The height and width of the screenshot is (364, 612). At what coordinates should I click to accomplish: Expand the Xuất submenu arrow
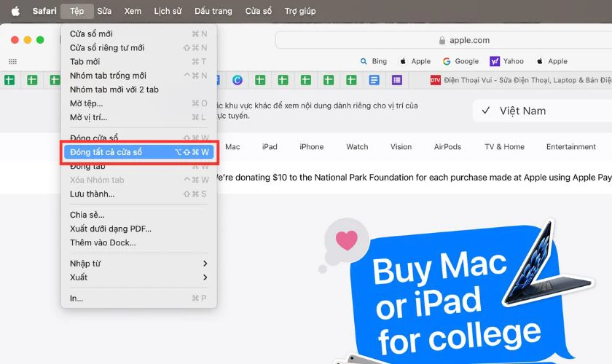point(205,277)
